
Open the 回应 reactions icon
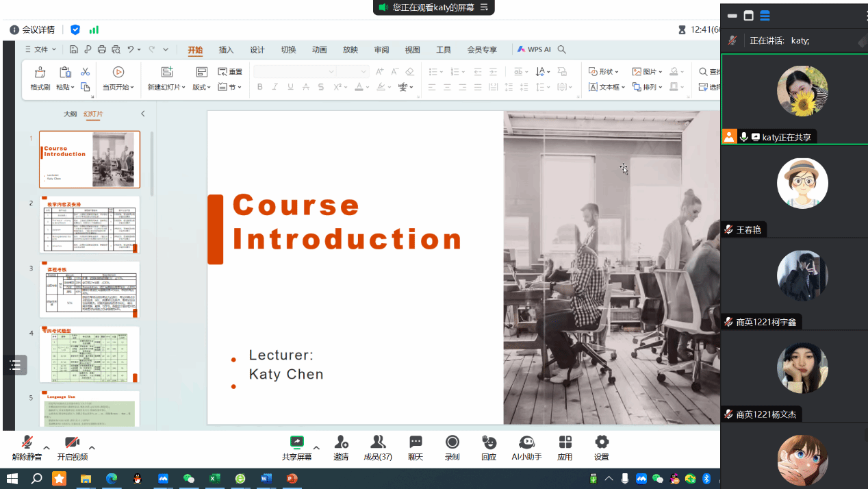point(489,447)
